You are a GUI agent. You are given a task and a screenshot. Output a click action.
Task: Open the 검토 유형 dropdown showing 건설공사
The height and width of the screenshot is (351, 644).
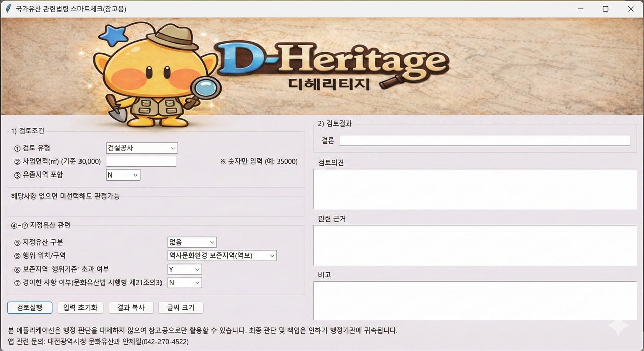(x=142, y=148)
